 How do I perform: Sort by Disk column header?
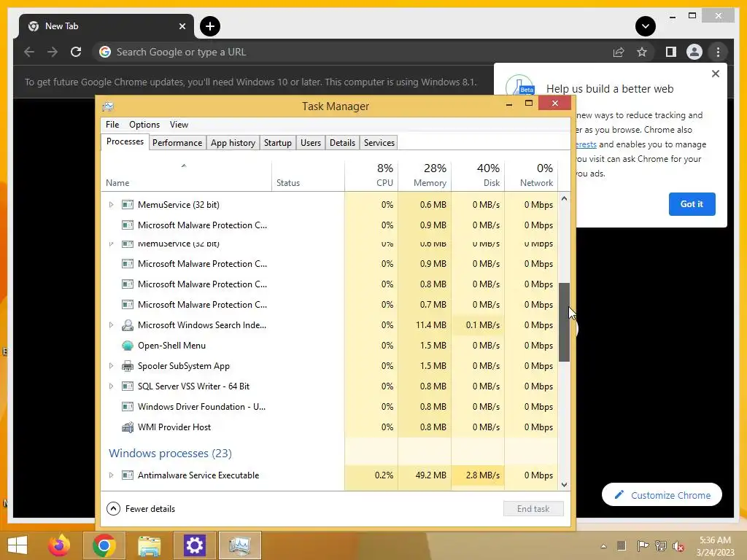(x=478, y=176)
